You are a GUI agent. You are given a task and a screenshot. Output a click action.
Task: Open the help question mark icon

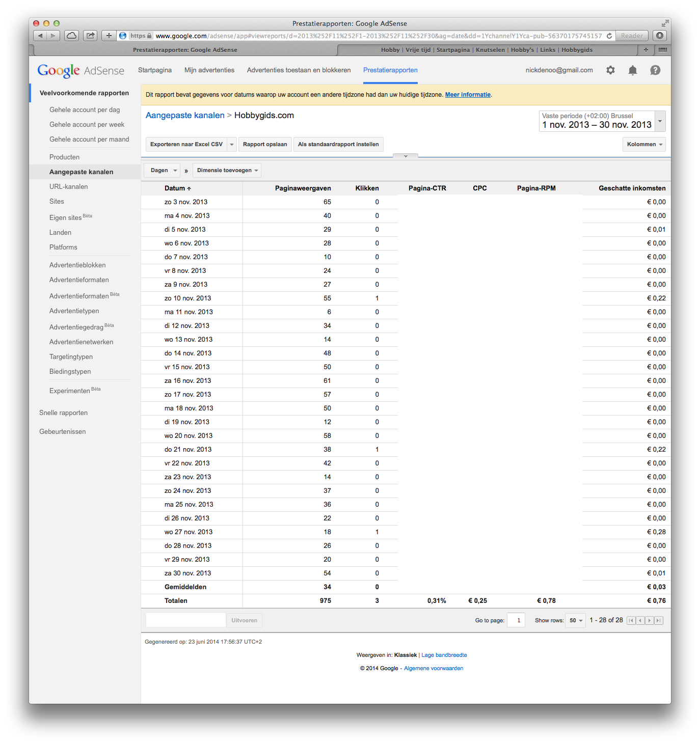(x=655, y=70)
